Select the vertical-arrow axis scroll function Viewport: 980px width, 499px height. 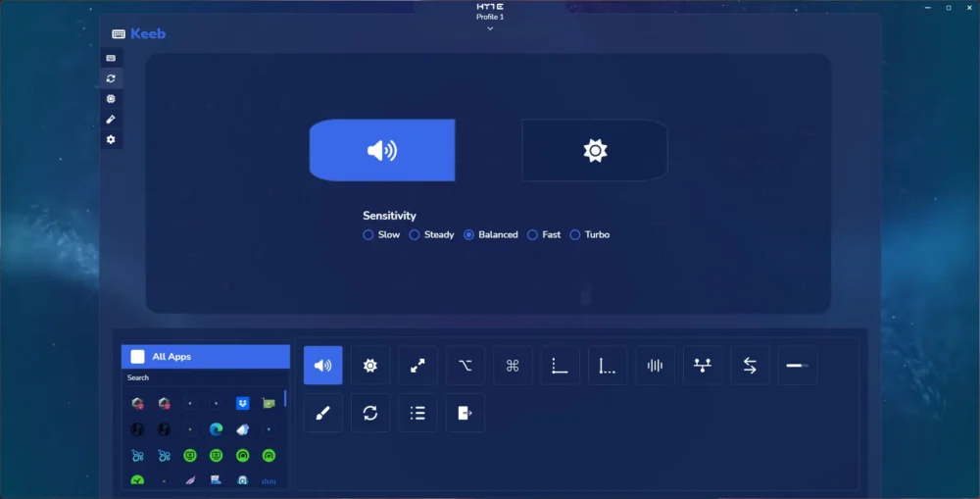tap(608, 366)
